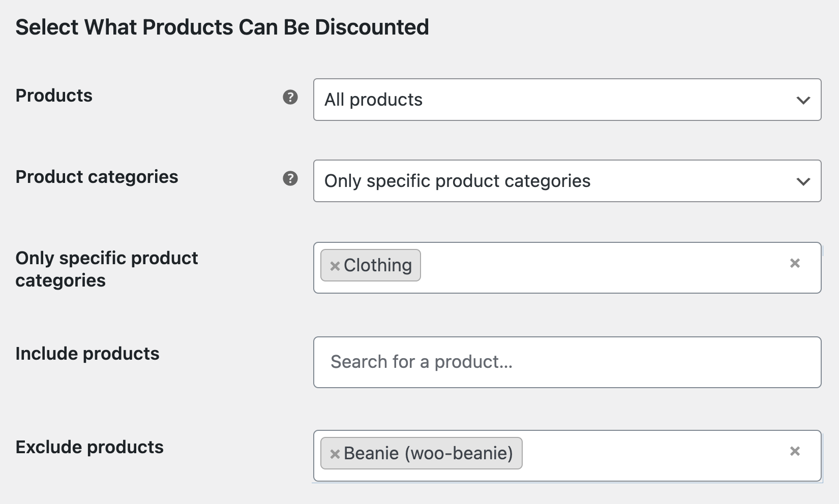Image resolution: width=839 pixels, height=504 pixels.
Task: Select the All products option
Action: coord(373,100)
